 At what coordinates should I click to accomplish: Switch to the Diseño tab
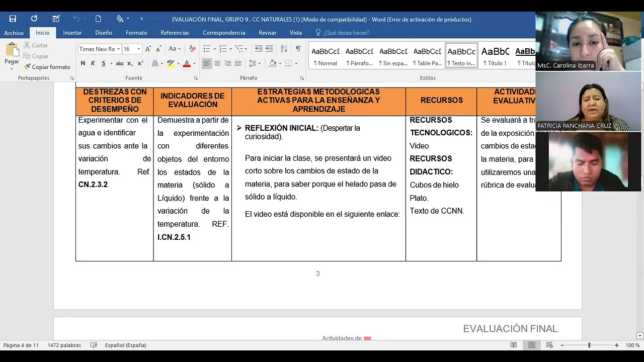pos(104,33)
